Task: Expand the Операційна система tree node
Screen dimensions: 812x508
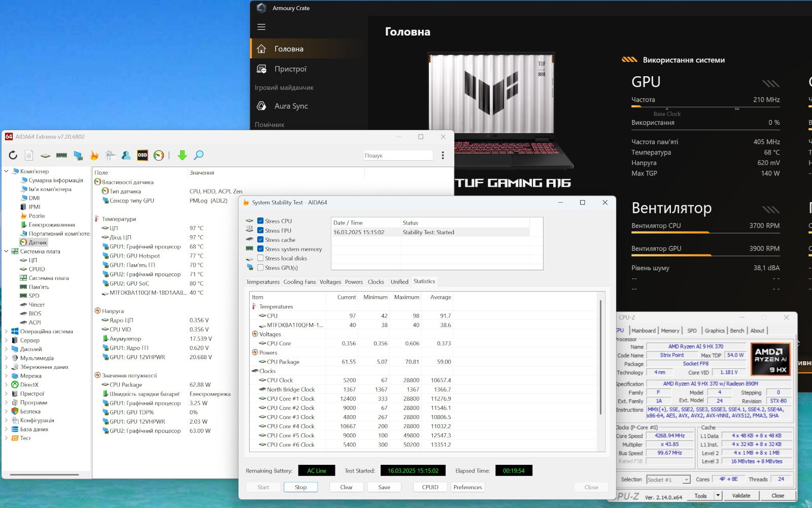Action: pyautogui.click(x=7, y=331)
